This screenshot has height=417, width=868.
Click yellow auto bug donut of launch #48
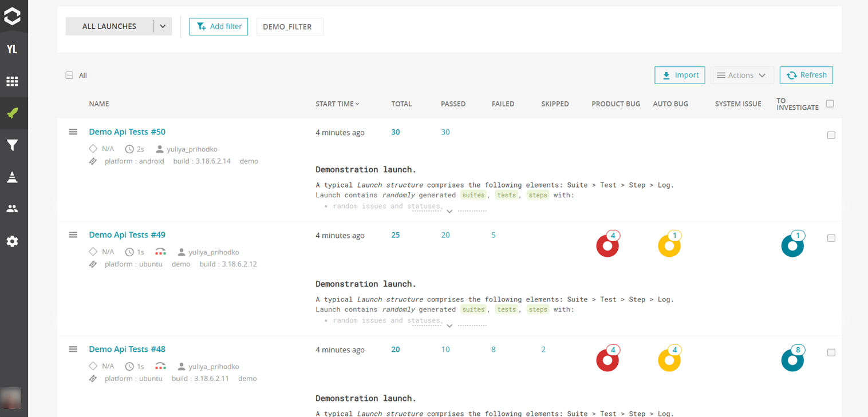[669, 360]
